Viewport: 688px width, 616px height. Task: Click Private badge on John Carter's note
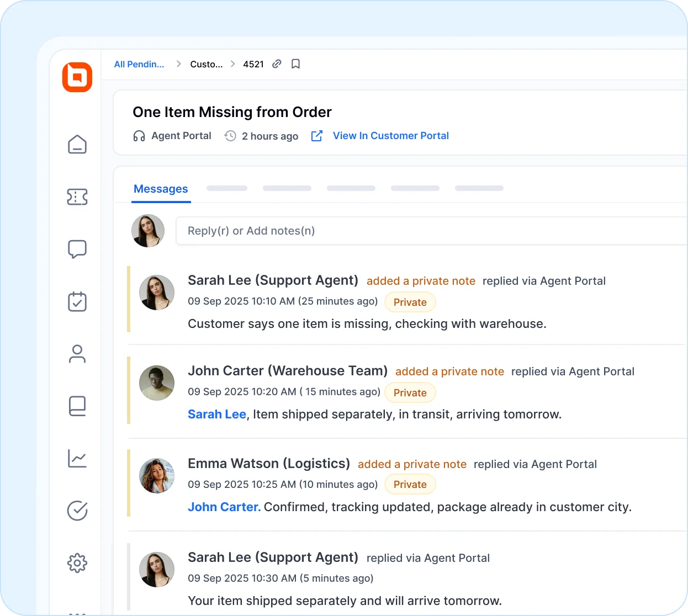[410, 392]
